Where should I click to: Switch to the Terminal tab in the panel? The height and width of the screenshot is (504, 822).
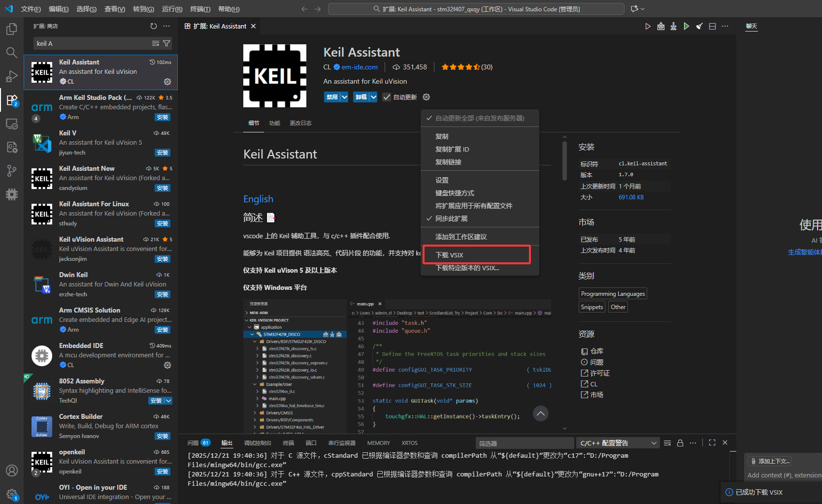point(289,443)
